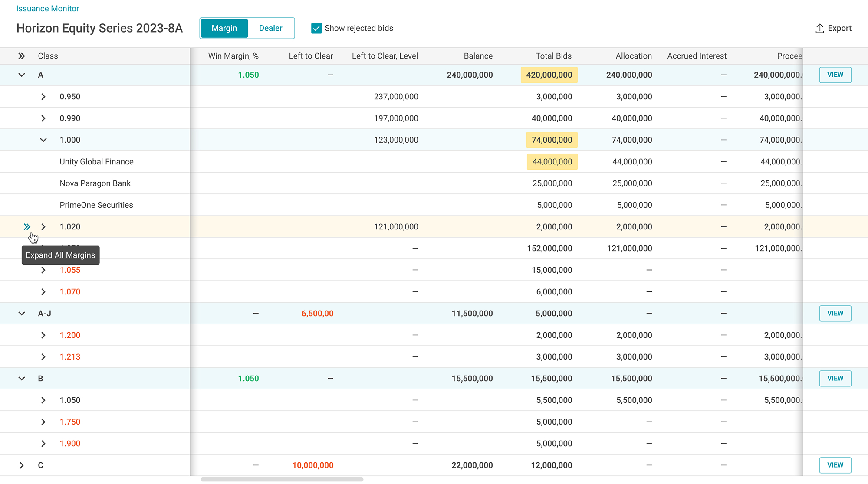Select the Margin view toggle
The image size is (868, 484).
point(224,28)
